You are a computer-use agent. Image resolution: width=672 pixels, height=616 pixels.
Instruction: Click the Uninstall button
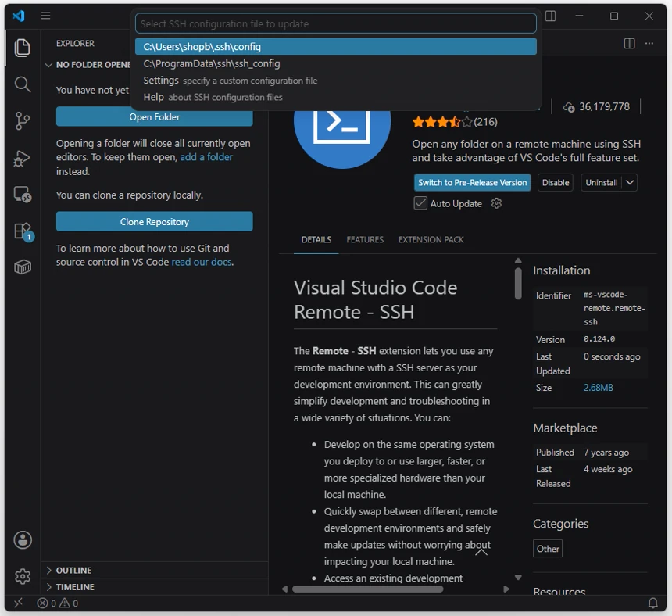[602, 182]
